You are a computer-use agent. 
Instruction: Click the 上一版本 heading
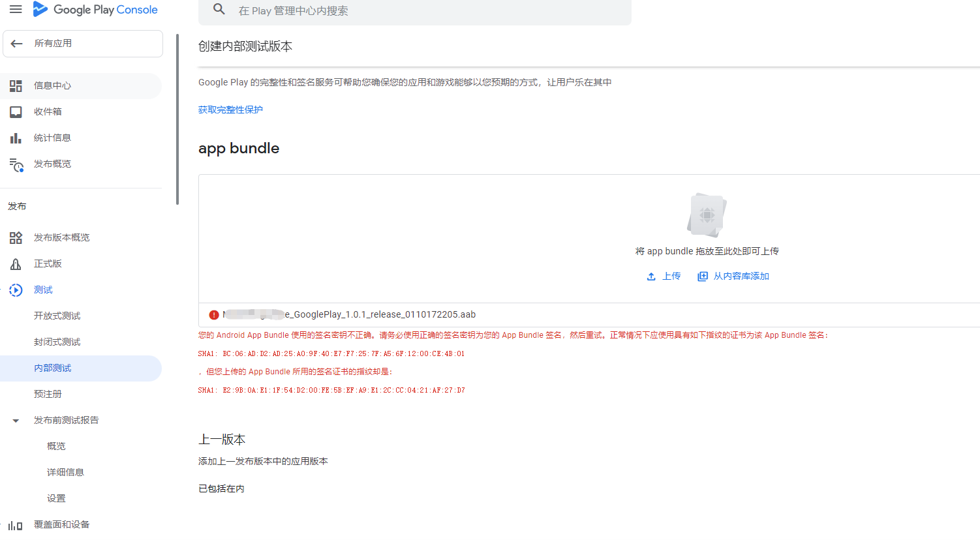[222, 440]
